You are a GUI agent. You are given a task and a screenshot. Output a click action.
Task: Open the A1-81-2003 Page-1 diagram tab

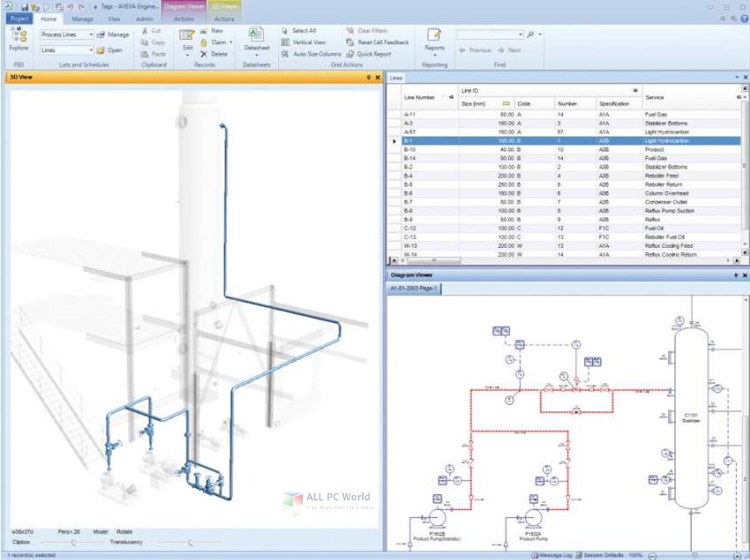414,289
